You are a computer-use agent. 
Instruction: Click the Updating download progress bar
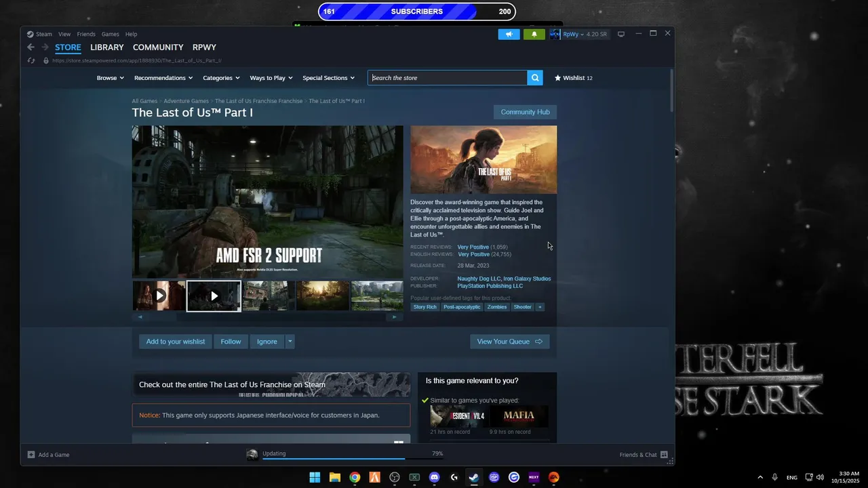[353, 459]
